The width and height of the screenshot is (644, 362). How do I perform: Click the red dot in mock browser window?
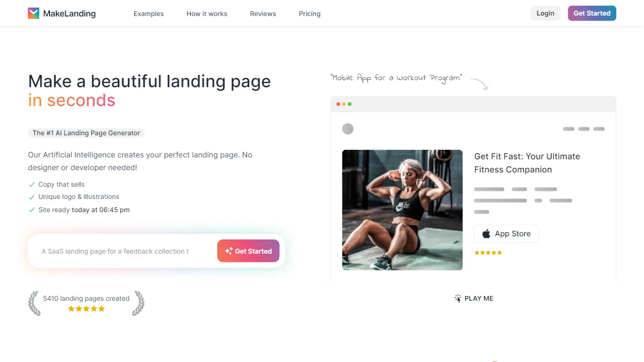(339, 104)
